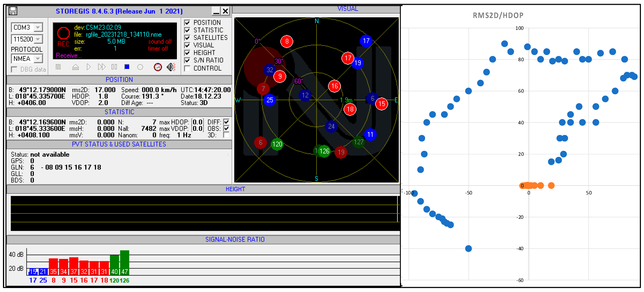Toggle the 3D statistic checkbox

pyautogui.click(x=226, y=135)
